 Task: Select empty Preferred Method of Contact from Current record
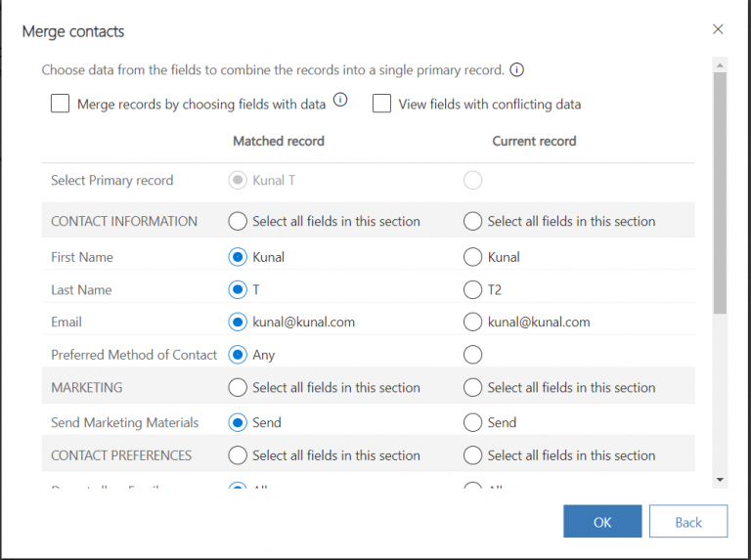(x=472, y=355)
